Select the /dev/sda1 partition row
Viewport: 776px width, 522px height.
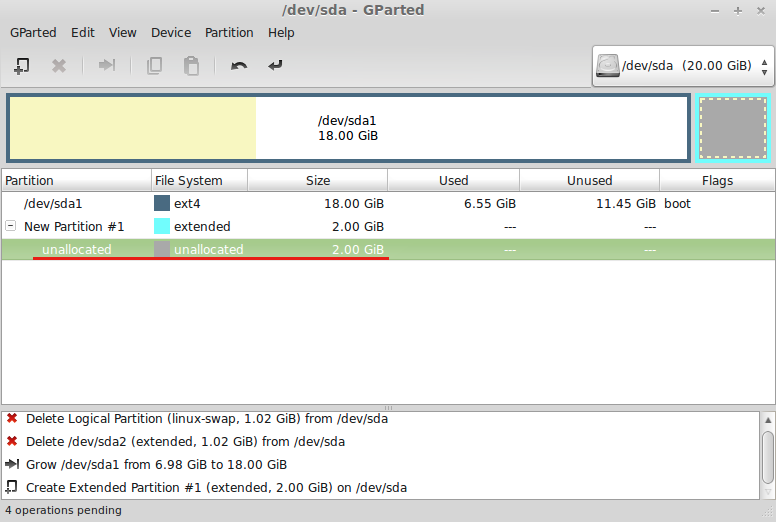pyautogui.click(x=388, y=203)
